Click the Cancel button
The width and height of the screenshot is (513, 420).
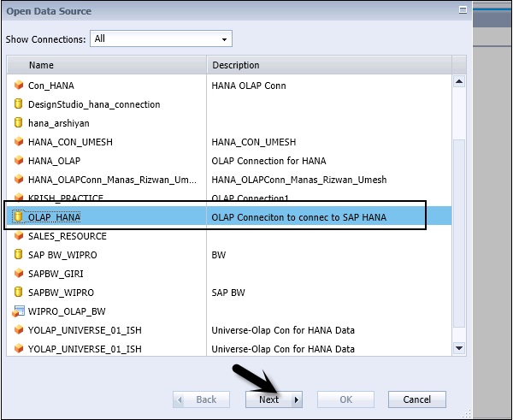(x=416, y=399)
